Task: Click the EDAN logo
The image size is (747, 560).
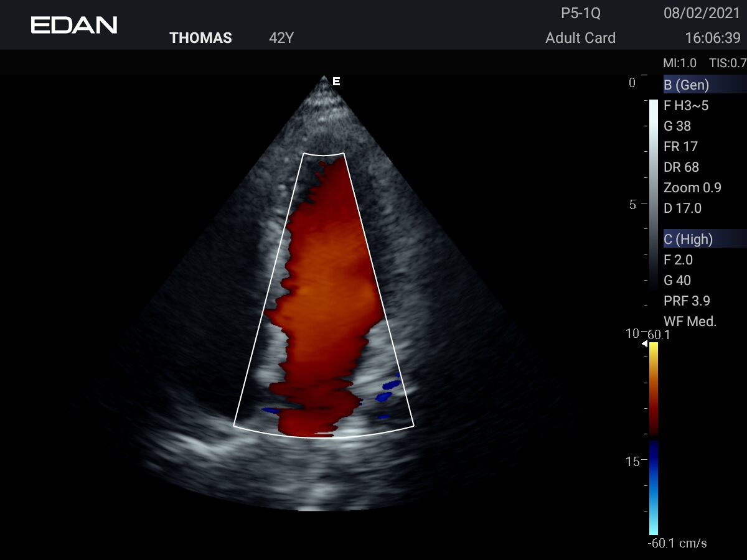Action: (x=74, y=25)
